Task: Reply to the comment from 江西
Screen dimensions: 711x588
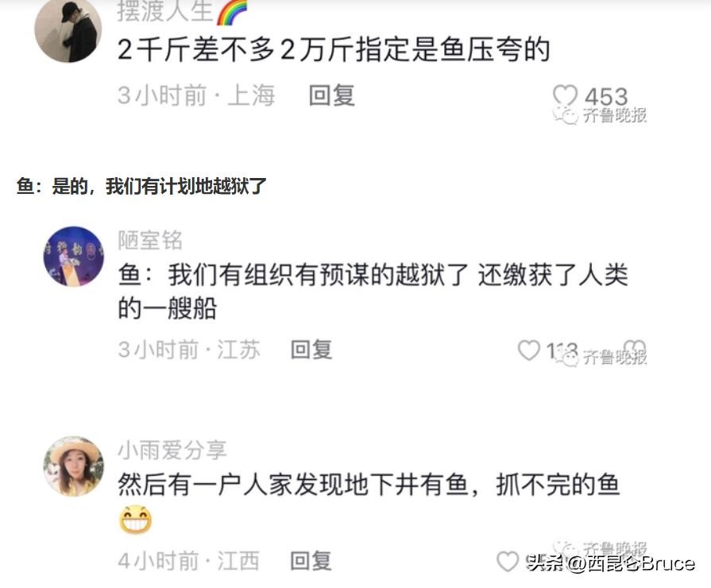Action: click(x=311, y=561)
